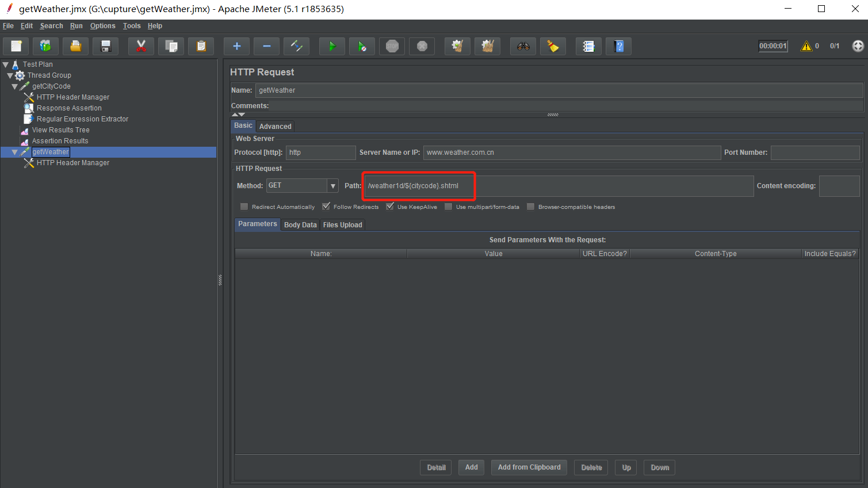Viewport: 868px width, 488px height.
Task: Collapse all nodes with the minus icon
Action: (x=266, y=46)
